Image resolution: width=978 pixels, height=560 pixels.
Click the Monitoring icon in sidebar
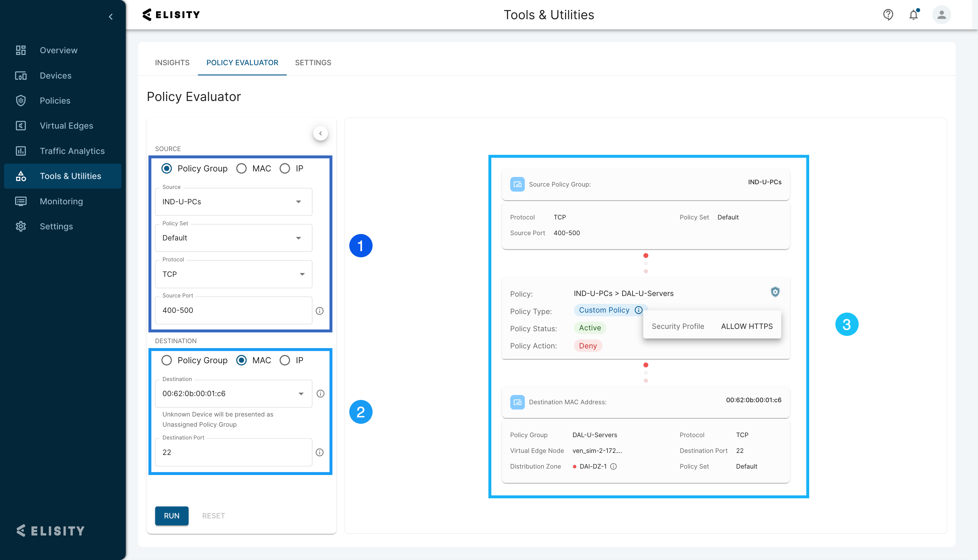21,201
